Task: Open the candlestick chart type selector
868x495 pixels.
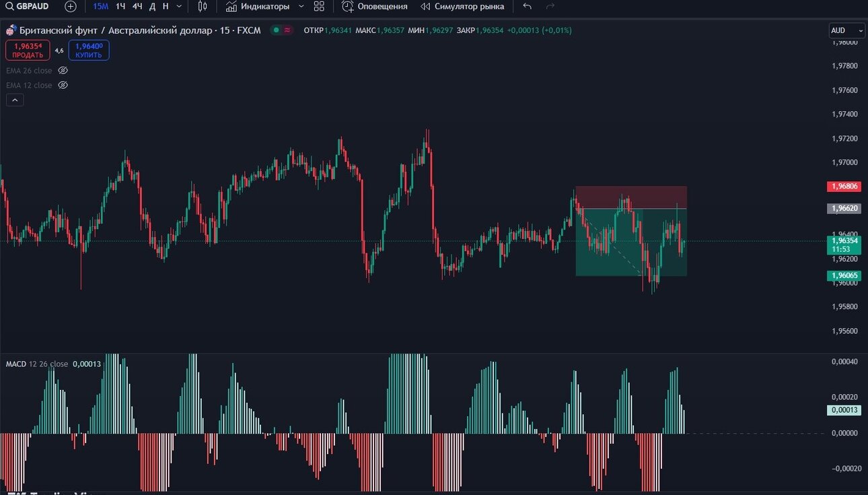Action: tap(203, 6)
